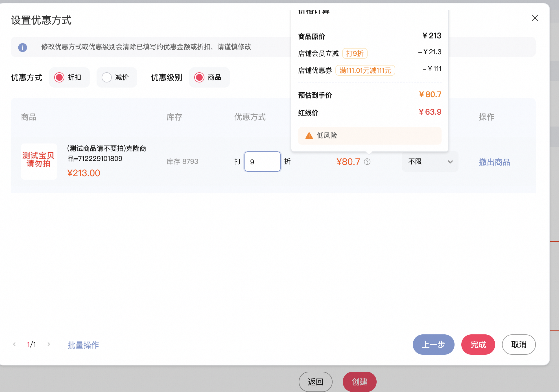559x392 pixels.
Task: Click the 取消 cancel button
Action: (x=519, y=345)
